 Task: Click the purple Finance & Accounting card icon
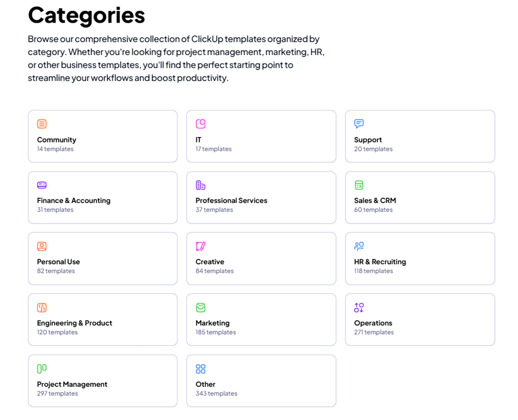(42, 185)
